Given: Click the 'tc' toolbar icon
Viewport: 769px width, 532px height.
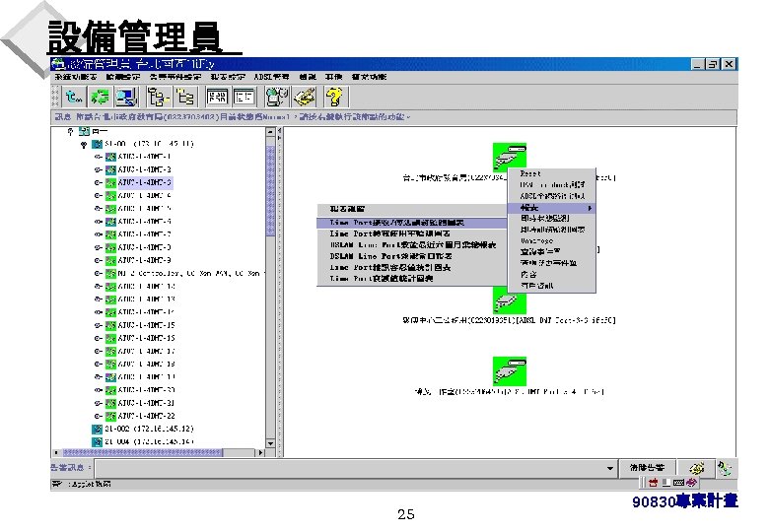Looking at the screenshot, I should [75, 97].
